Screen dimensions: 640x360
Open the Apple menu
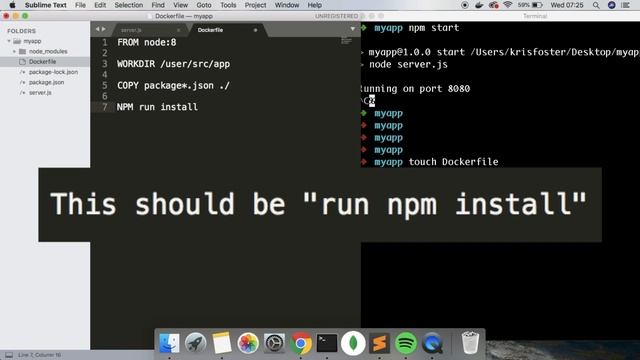coord(12,5)
